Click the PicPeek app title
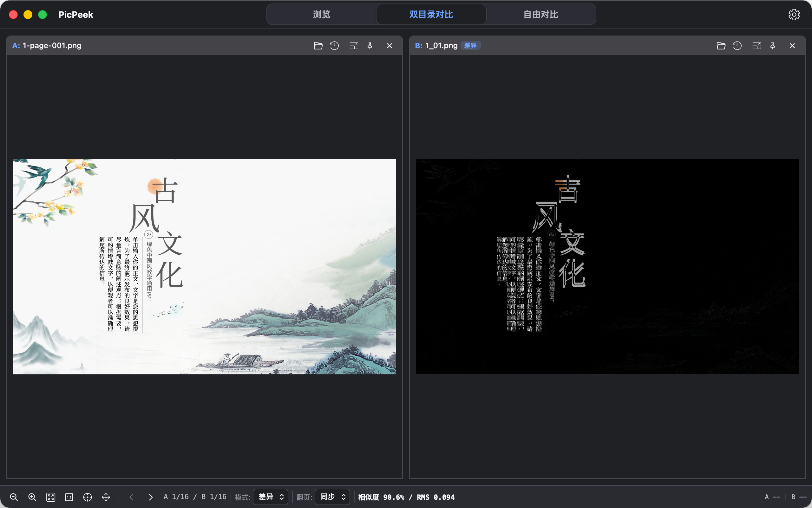 pyautogui.click(x=75, y=15)
